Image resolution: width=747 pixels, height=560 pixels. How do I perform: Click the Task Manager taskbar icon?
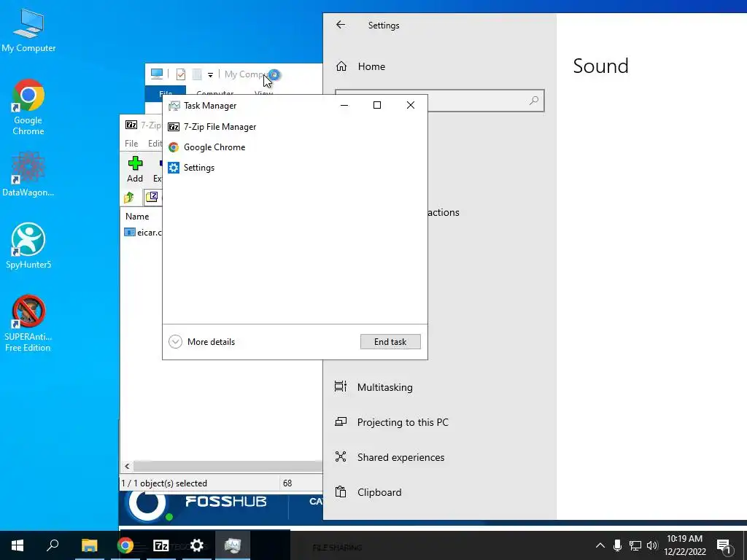point(233,545)
